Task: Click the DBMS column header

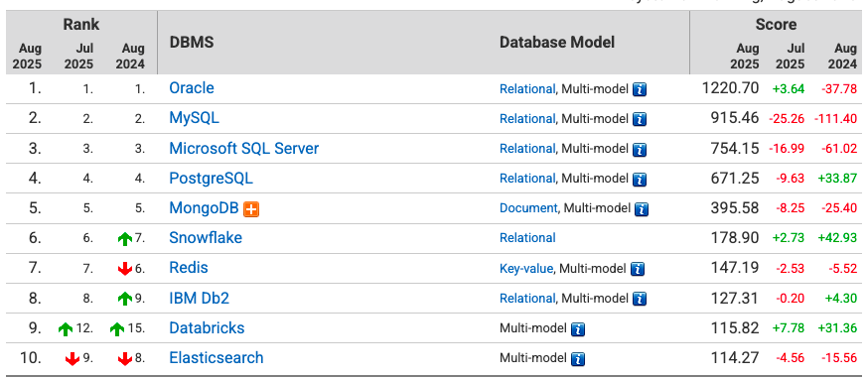Action: (x=192, y=43)
